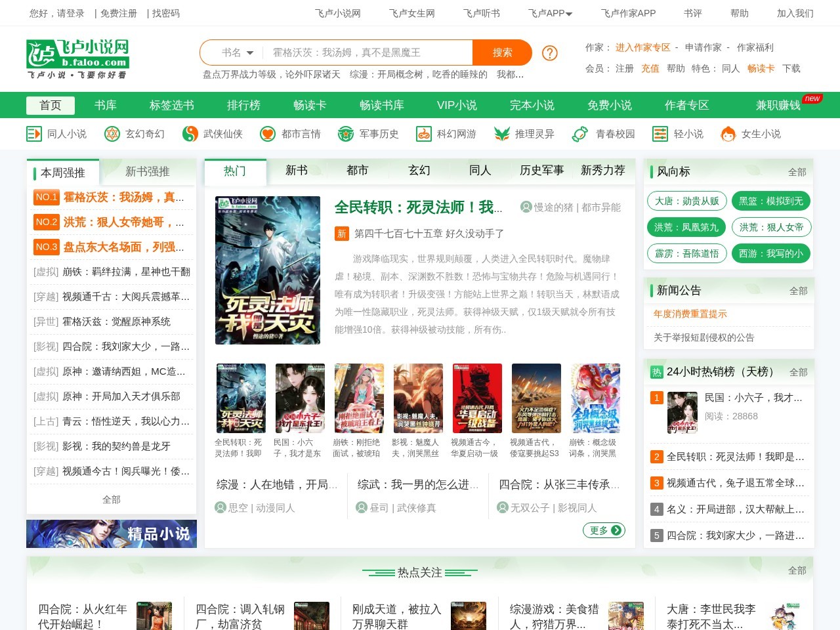Open the 同人小说 category icon

tap(34, 134)
